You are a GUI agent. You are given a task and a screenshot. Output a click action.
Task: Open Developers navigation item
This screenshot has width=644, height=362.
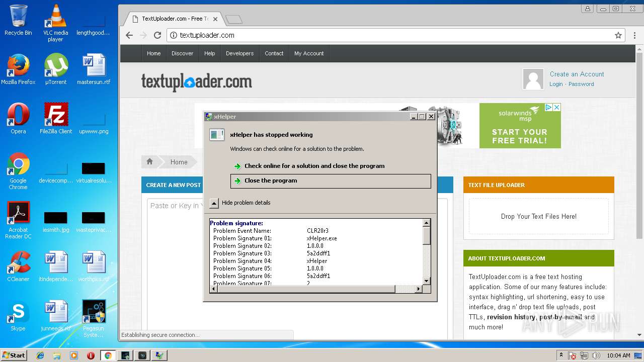click(x=239, y=53)
